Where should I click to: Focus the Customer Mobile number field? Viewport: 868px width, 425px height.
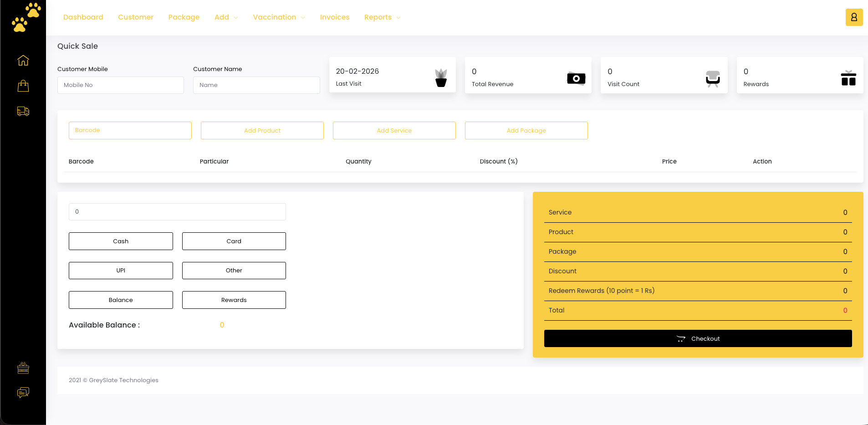120,85
